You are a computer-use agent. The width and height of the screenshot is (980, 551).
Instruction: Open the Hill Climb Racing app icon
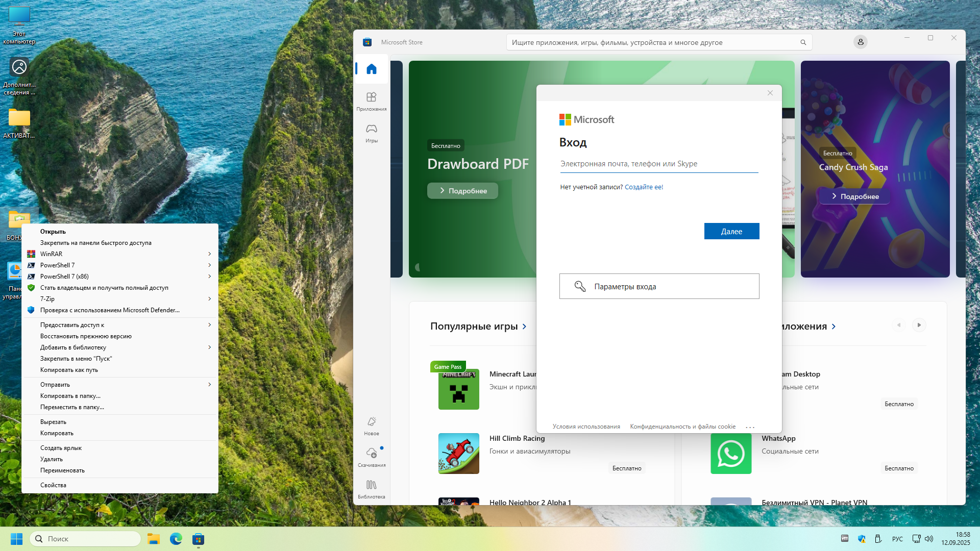point(459,454)
